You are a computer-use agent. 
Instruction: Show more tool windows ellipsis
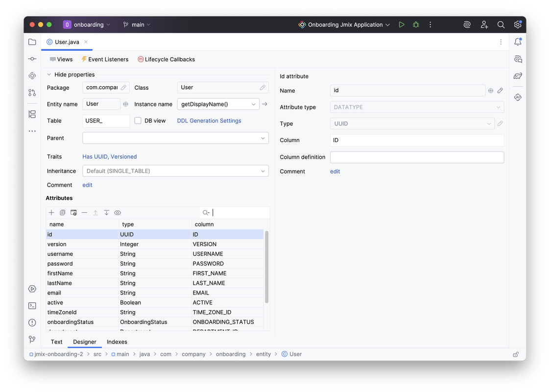pyautogui.click(x=32, y=131)
